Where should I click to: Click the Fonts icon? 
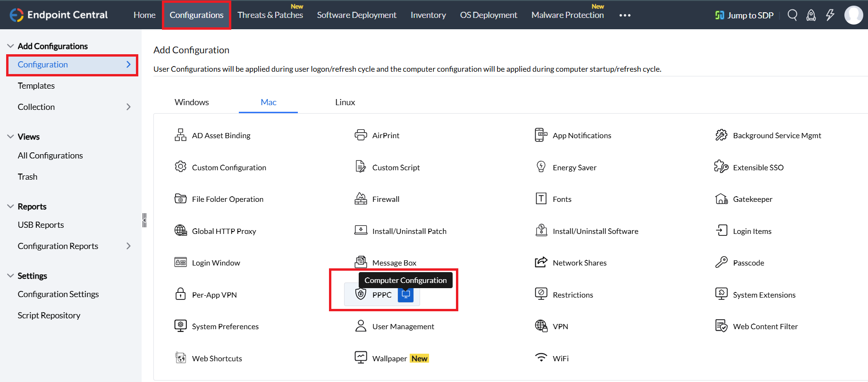click(x=541, y=199)
